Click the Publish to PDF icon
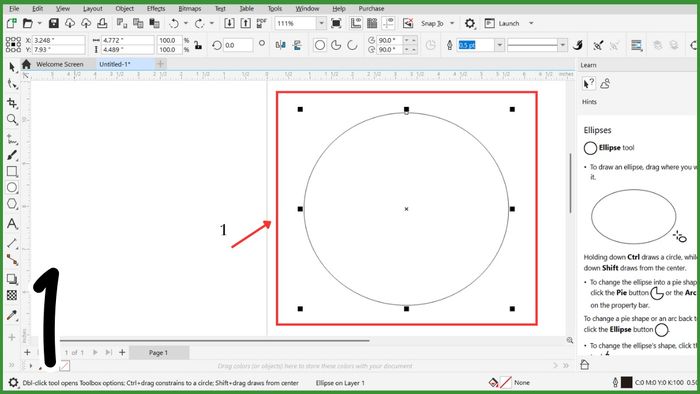700x394 pixels. (x=262, y=23)
